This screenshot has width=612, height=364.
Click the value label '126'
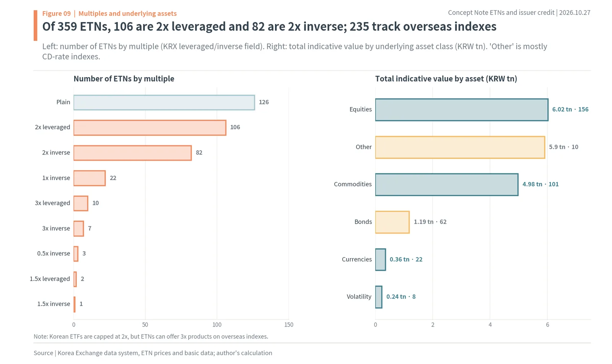264,102
